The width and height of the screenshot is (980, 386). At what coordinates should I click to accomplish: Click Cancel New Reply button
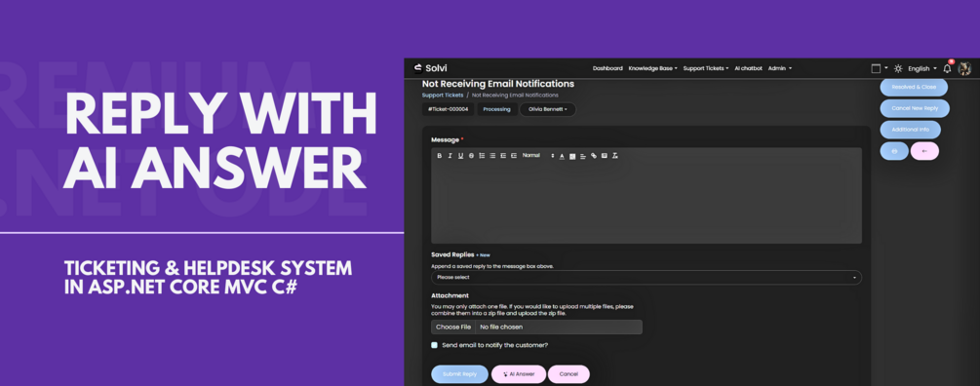[915, 108]
